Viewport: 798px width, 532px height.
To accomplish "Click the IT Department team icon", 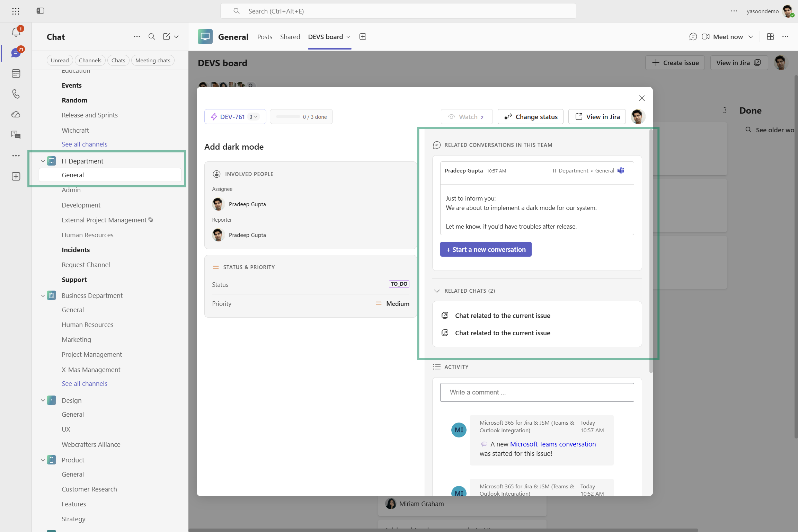I will (x=52, y=161).
